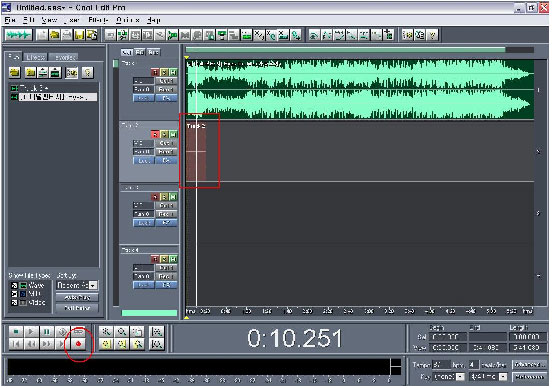Screen dimensions: 552x388
Task: Open the Edit menu
Action: 29,20
